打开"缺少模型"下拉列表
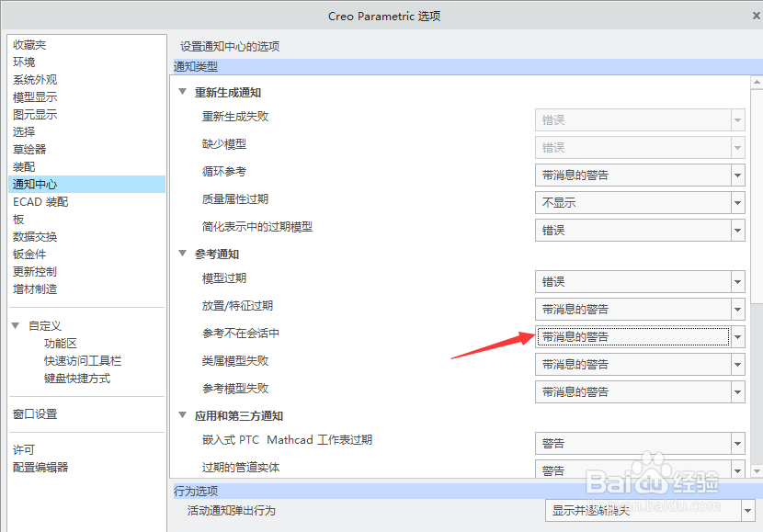 (739, 147)
